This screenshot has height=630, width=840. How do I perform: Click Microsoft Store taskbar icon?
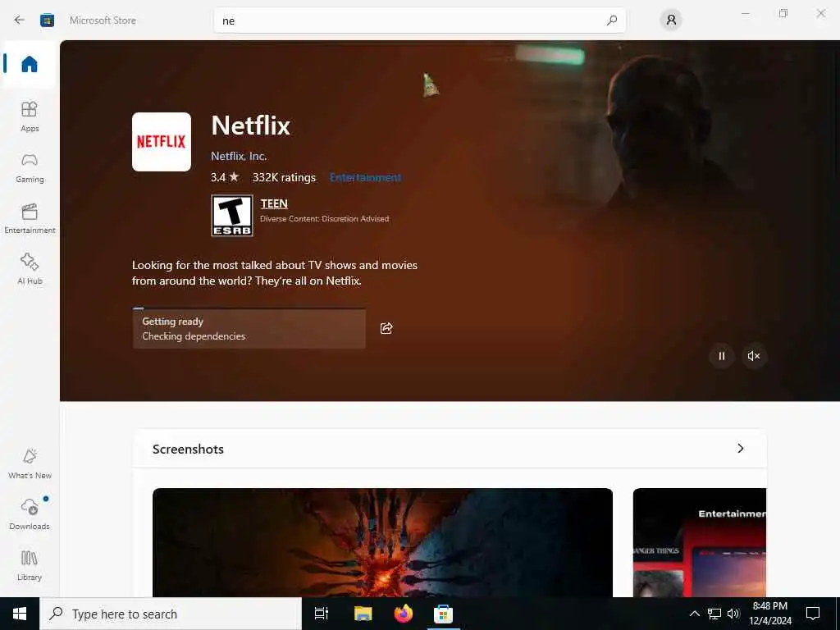click(443, 614)
